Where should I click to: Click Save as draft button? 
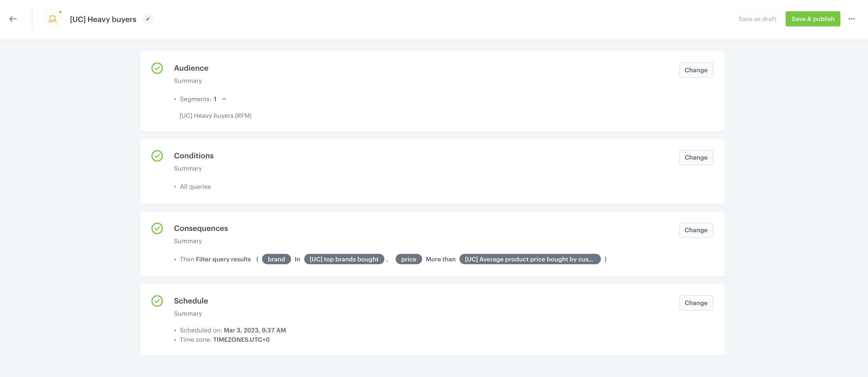click(757, 19)
